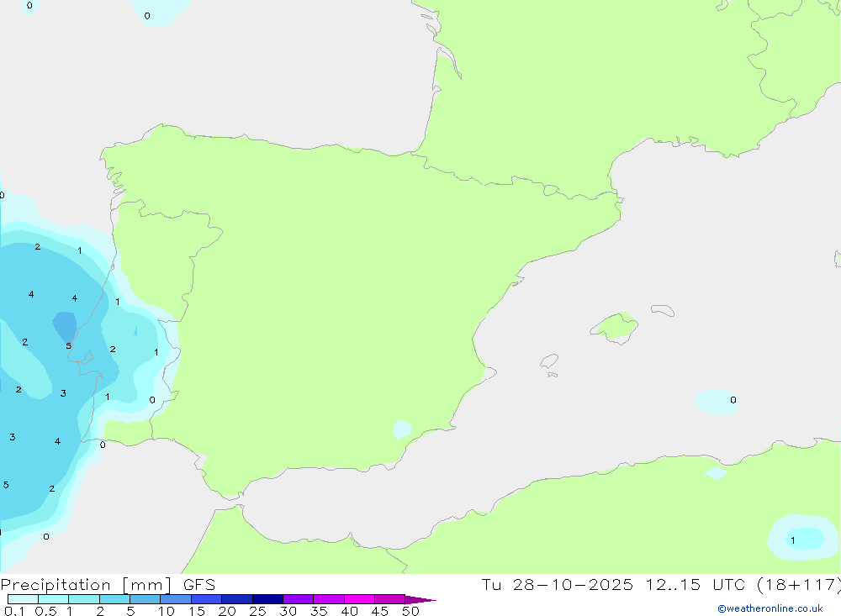The height and width of the screenshot is (616, 841).
Task: Click the '0.1' legend label
Action: click(x=14, y=611)
